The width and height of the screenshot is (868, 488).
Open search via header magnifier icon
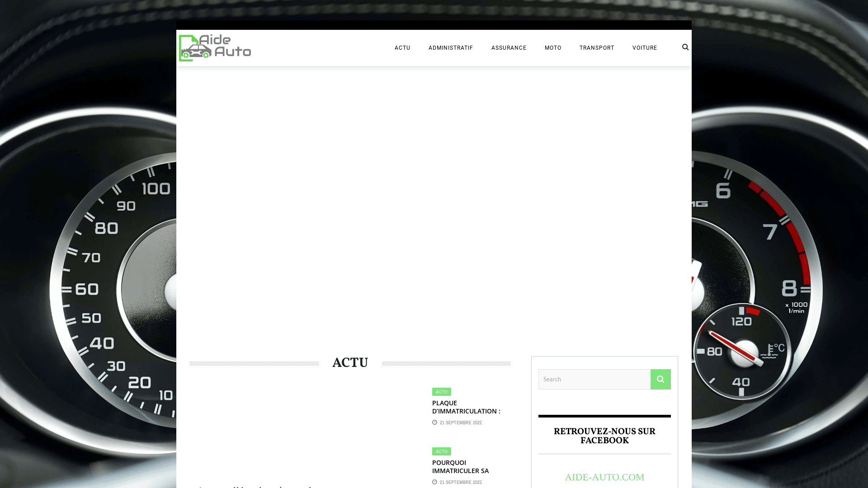(685, 47)
